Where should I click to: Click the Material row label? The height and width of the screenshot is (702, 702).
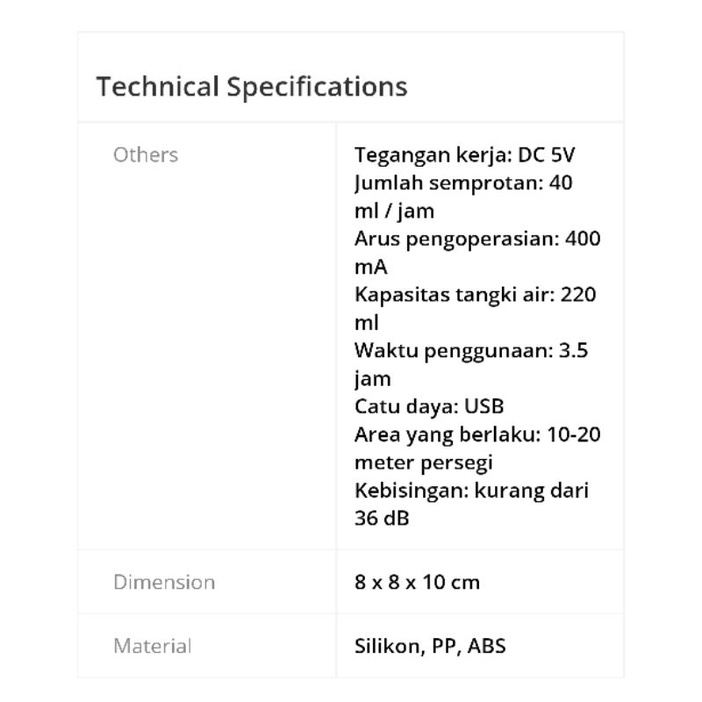tap(152, 646)
